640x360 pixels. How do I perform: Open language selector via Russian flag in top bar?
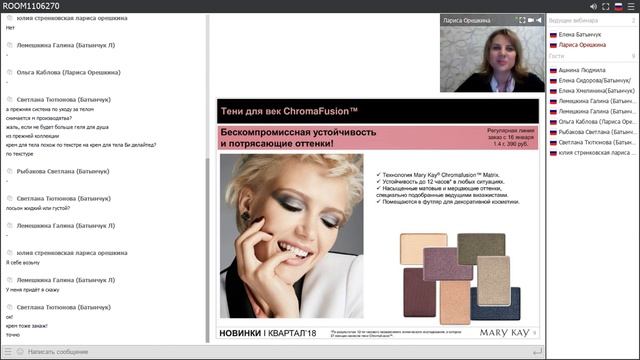click(x=618, y=7)
